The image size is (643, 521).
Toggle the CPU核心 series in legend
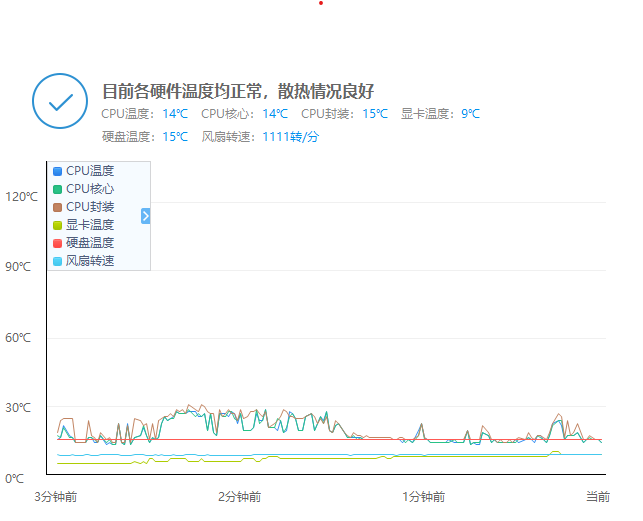[89, 189]
